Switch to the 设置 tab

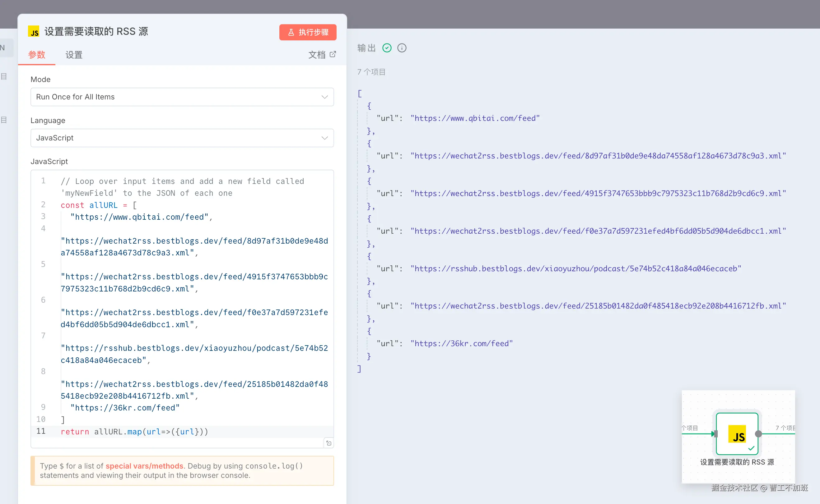74,55
